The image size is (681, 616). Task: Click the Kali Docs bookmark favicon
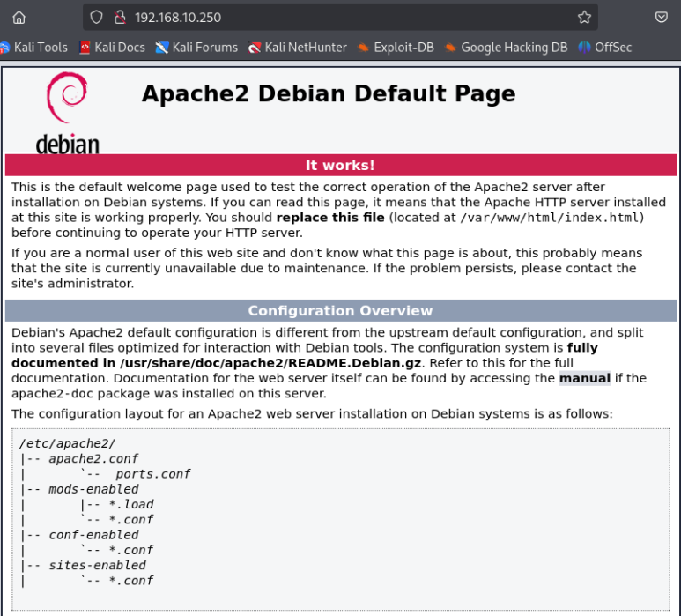(x=85, y=48)
